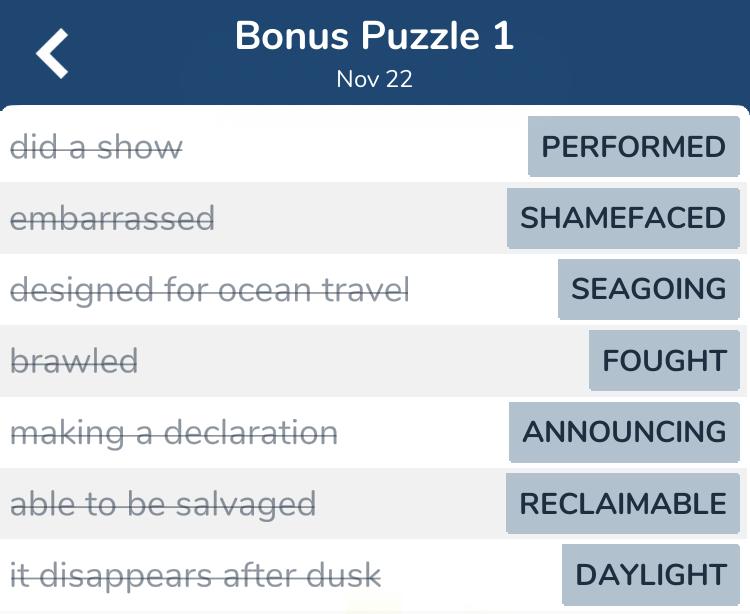750x614 pixels.
Task: Click the empty space in the embarrassed row
Action: tap(361, 218)
